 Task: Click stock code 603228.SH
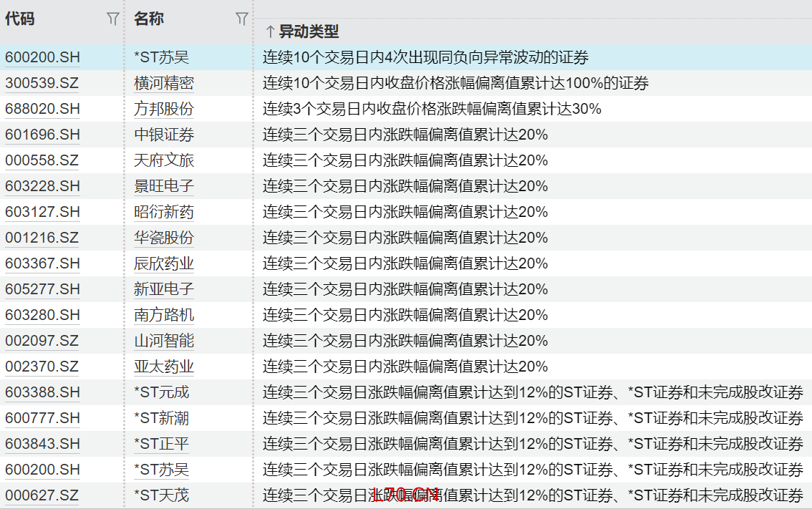tap(42, 187)
